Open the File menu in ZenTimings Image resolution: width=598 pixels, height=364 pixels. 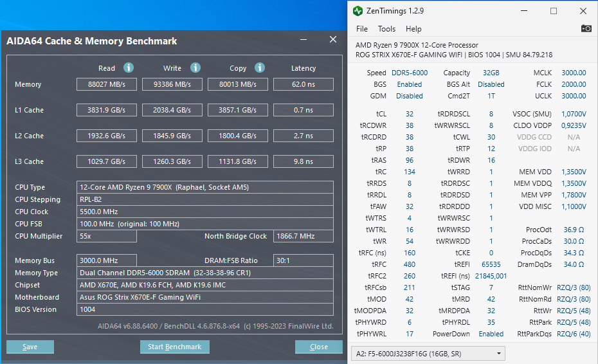pyautogui.click(x=361, y=29)
